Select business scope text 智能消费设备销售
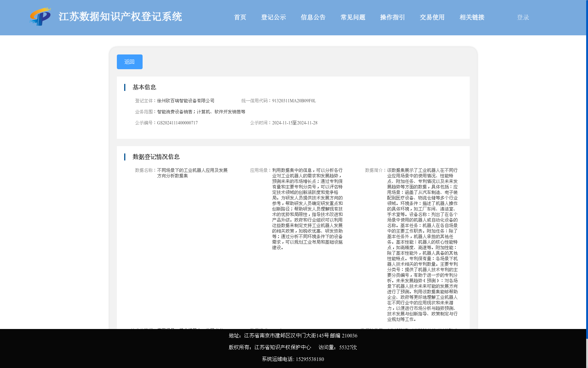Image resolution: width=588 pixels, height=368 pixels. tap(175, 112)
